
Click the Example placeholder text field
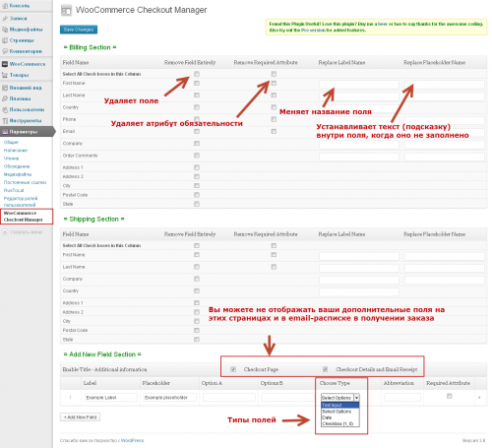pos(170,398)
